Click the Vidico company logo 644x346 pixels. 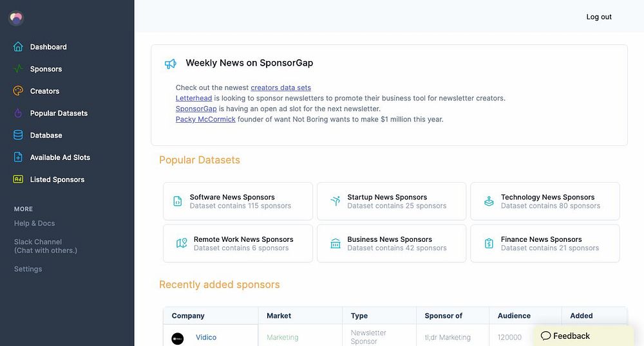pos(178,338)
